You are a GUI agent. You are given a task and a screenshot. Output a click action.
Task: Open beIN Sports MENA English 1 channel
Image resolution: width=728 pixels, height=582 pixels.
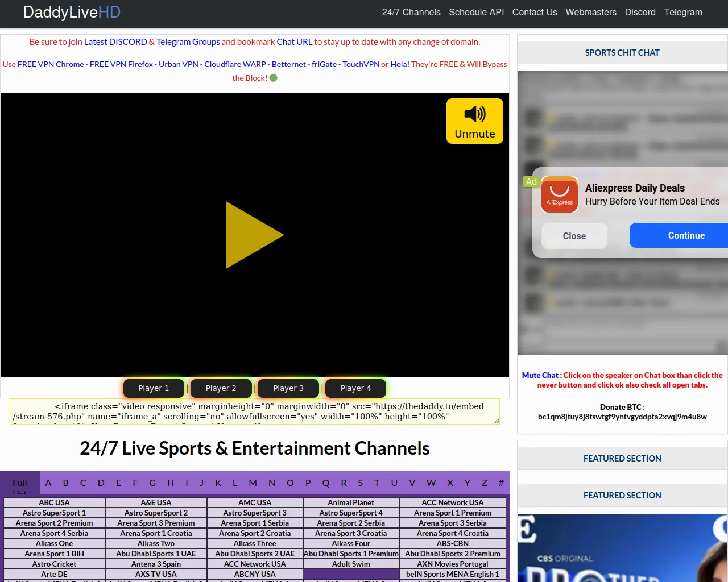coord(453,574)
